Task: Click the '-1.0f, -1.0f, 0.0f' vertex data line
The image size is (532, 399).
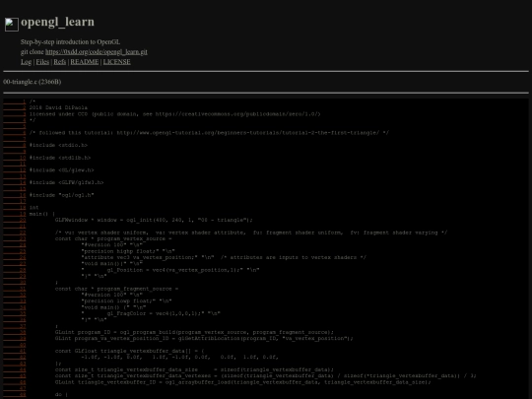Action: tap(180, 358)
